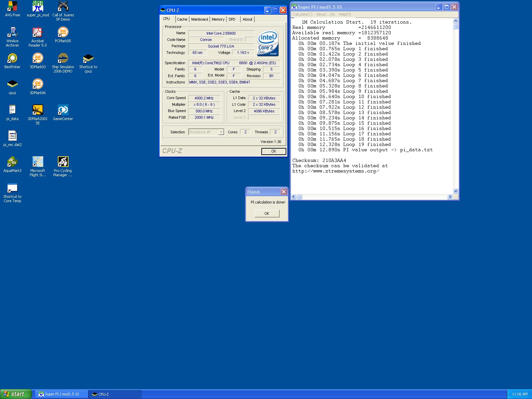
Task: Click the xtremesystems.org URL line
Action: 336,171
